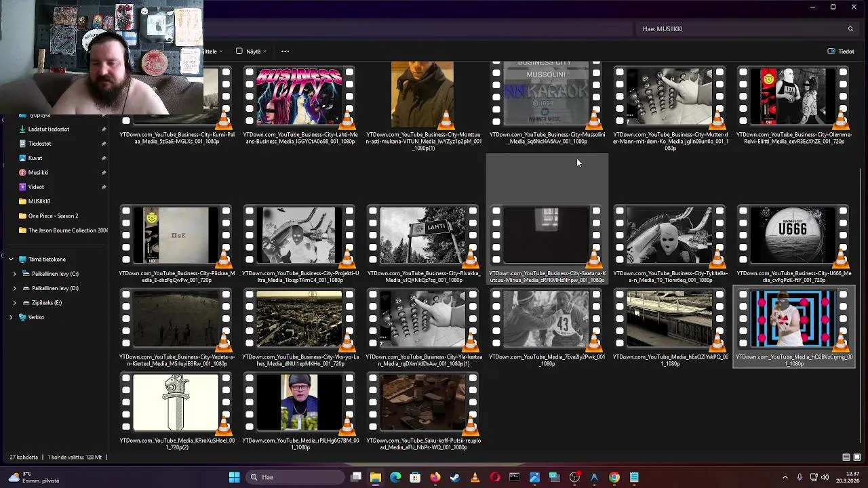Open Notepad from the taskbar
This screenshot has width=868, height=488.
(x=634, y=477)
